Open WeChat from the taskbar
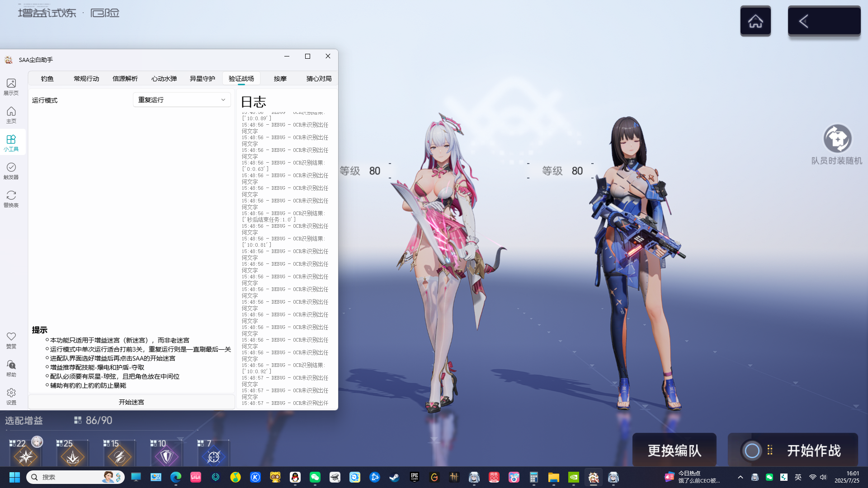The width and height of the screenshot is (868, 488). click(x=315, y=477)
